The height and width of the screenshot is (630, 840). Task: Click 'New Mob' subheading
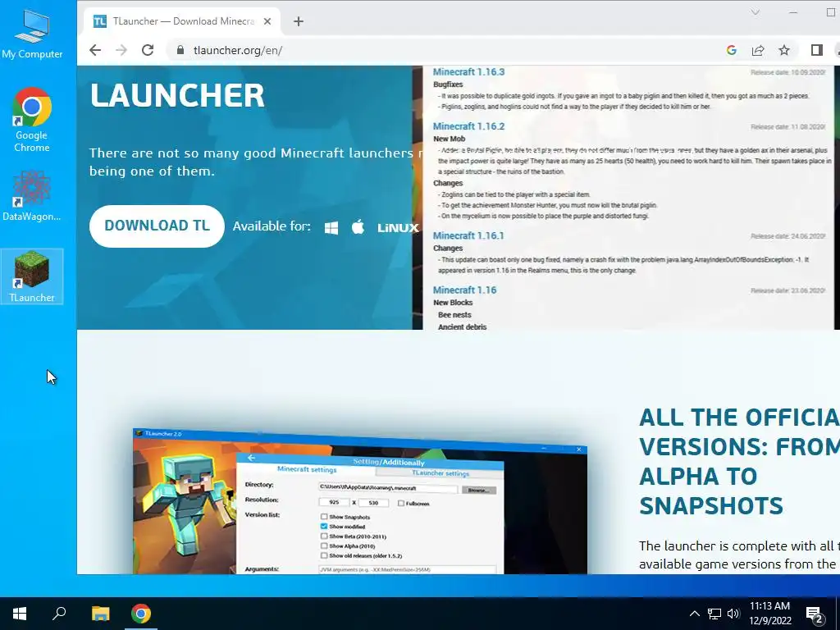(x=449, y=139)
